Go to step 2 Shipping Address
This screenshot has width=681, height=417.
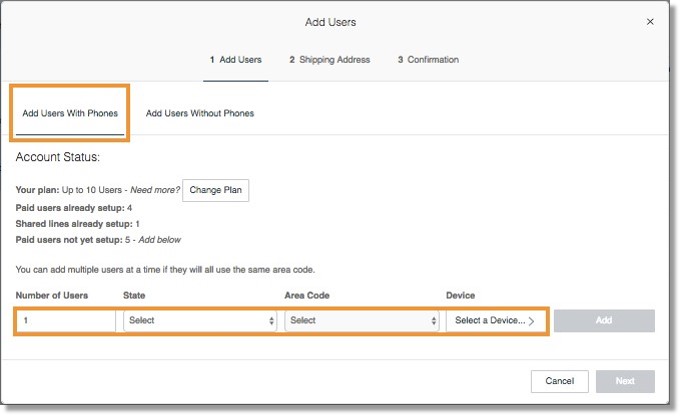(330, 60)
